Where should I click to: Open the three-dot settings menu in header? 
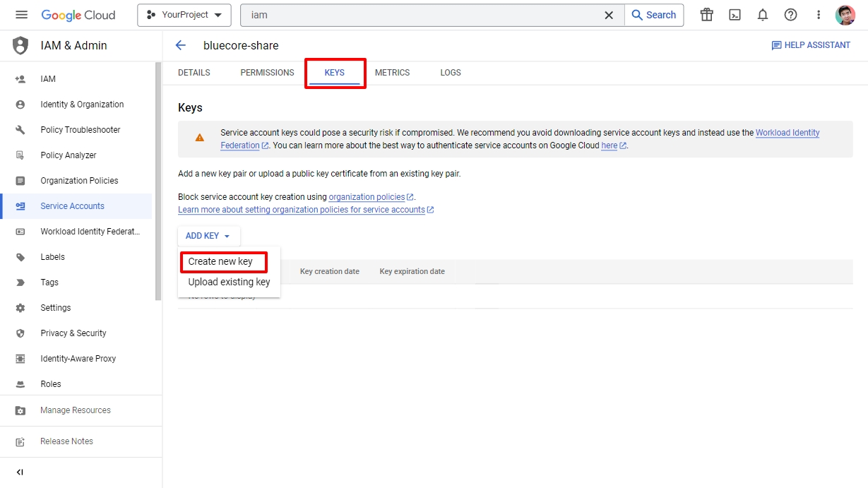pos(819,15)
